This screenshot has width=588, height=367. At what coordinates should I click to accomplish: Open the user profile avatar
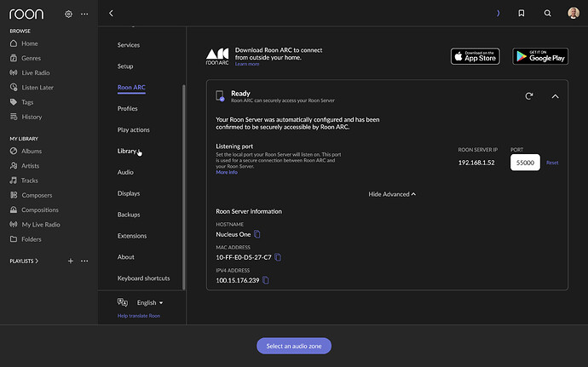pyautogui.click(x=574, y=13)
